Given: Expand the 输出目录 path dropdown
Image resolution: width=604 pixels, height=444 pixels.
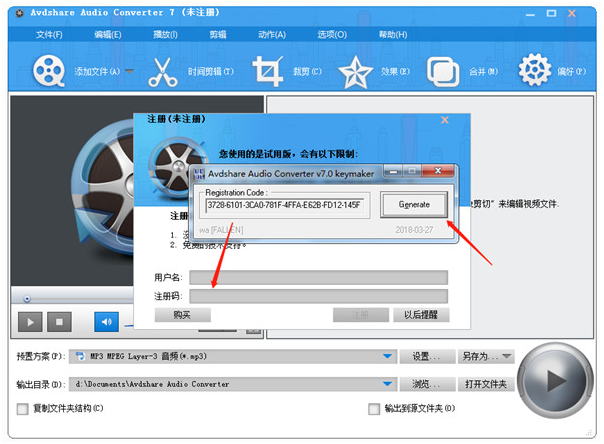Looking at the screenshot, I should [x=388, y=384].
